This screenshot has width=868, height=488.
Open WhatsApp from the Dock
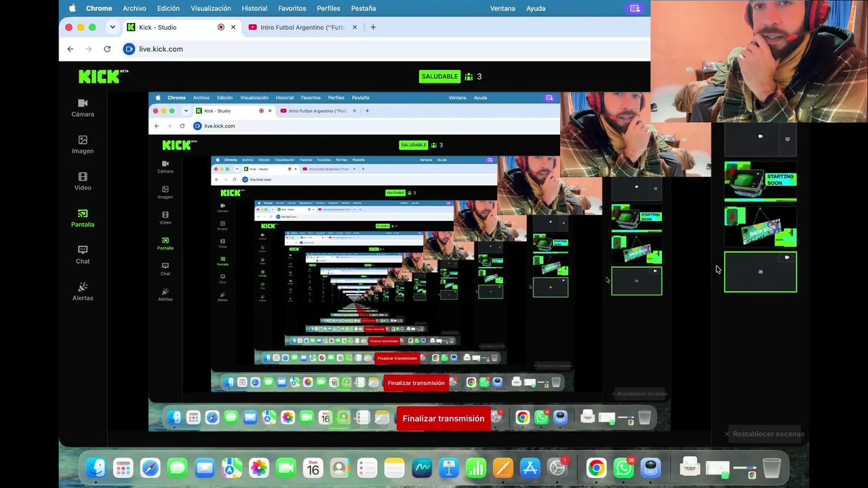pyautogui.click(x=623, y=468)
